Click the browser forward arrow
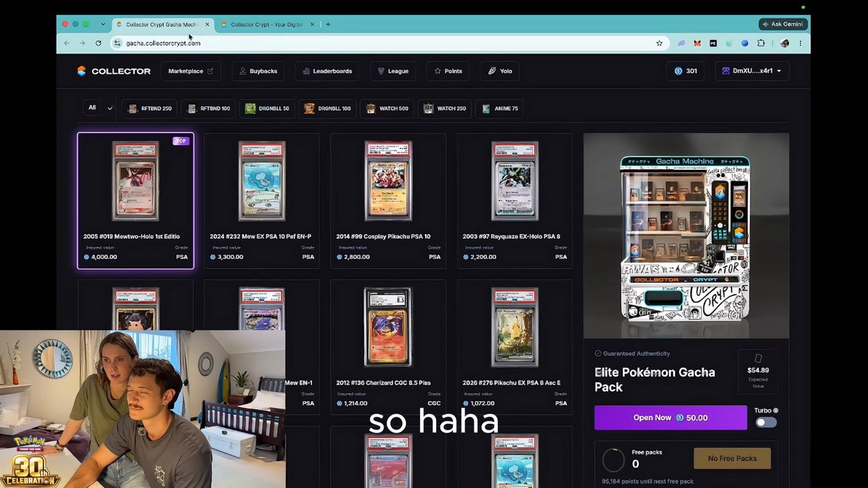The image size is (868, 488). click(x=82, y=43)
